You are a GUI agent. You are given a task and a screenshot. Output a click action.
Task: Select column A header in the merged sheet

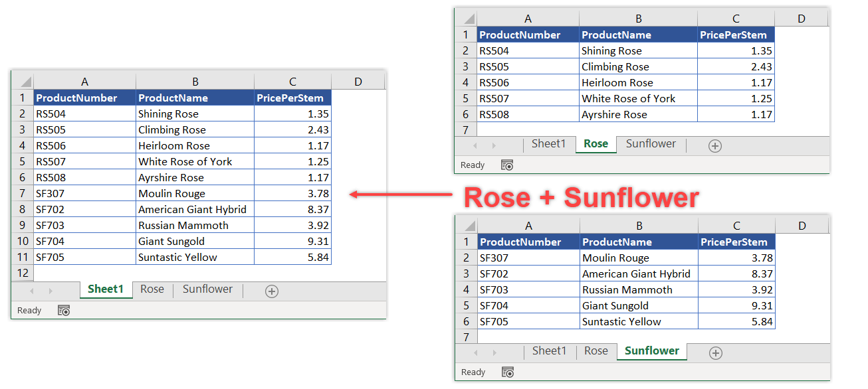tap(84, 80)
